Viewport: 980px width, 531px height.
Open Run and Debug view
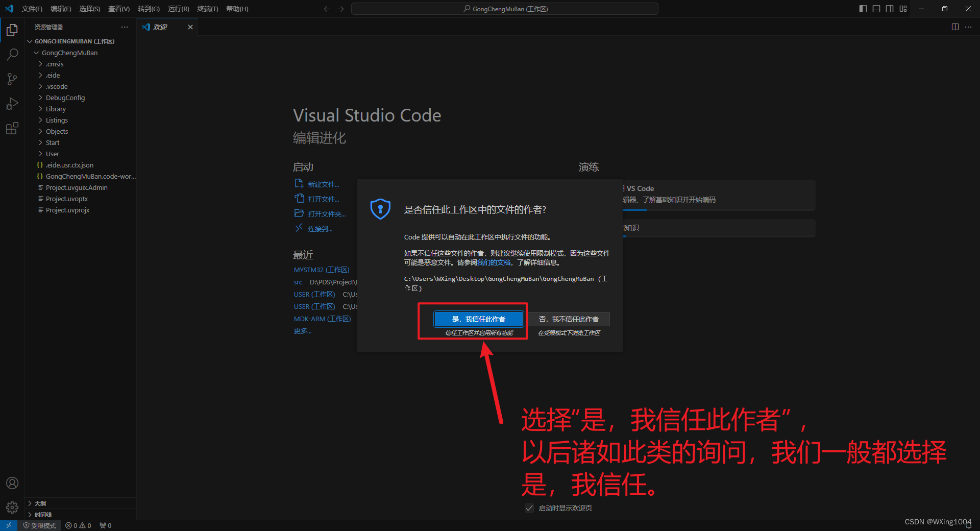[x=12, y=104]
